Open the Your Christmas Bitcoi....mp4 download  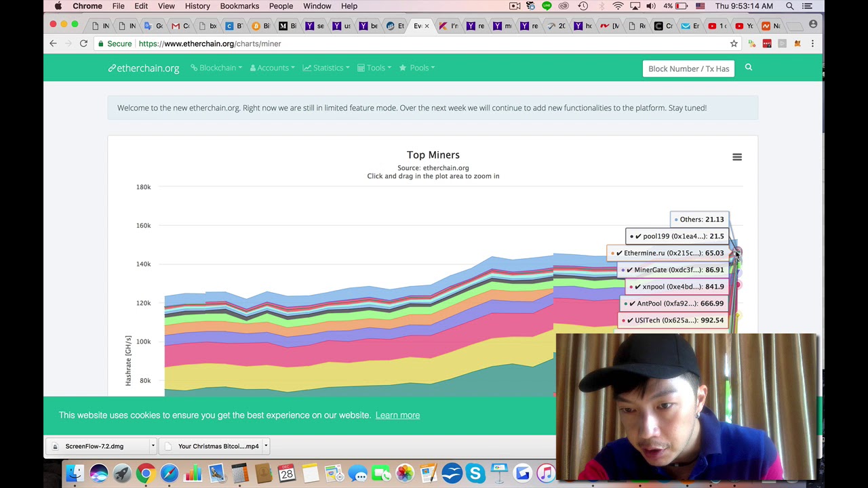click(x=212, y=446)
